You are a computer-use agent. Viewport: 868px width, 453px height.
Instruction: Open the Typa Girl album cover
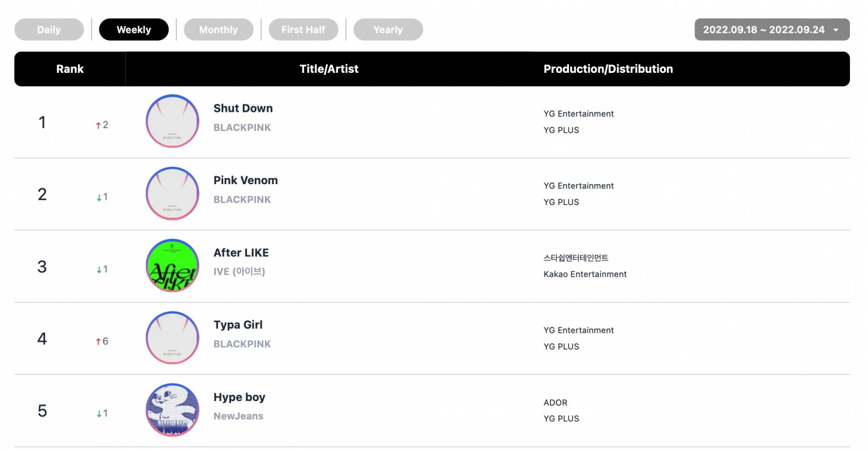point(172,338)
